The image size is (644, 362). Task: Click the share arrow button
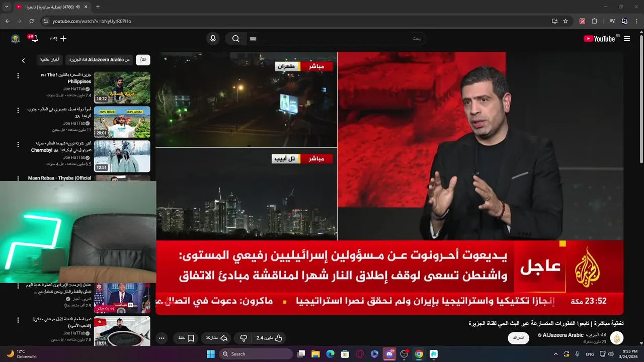click(x=217, y=338)
